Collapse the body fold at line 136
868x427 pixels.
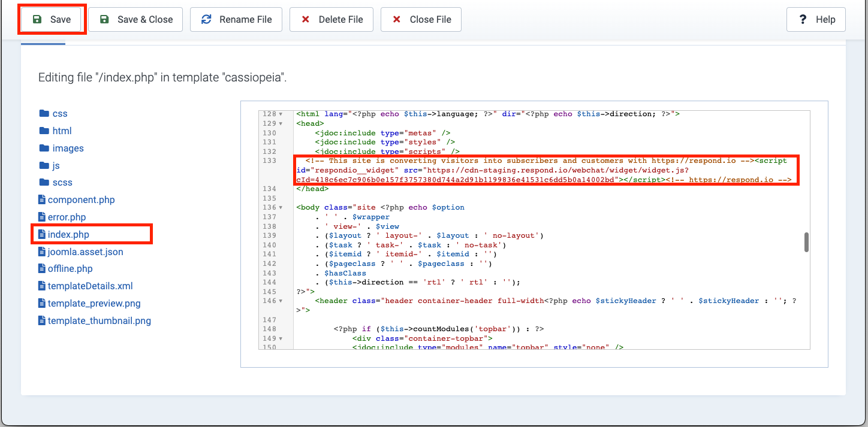pyautogui.click(x=281, y=208)
